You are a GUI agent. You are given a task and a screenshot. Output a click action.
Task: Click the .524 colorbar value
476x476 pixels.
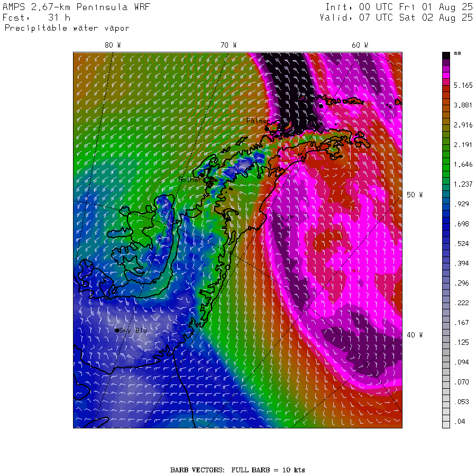pyautogui.click(x=461, y=243)
